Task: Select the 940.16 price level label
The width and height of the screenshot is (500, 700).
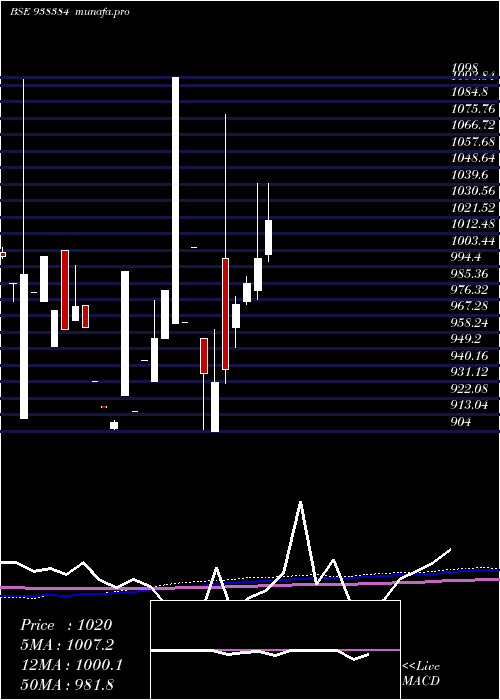Action: tap(469, 355)
